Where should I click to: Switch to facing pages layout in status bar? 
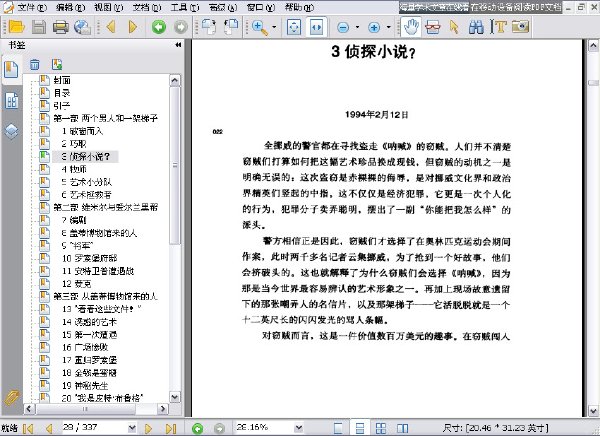pyautogui.click(x=403, y=428)
